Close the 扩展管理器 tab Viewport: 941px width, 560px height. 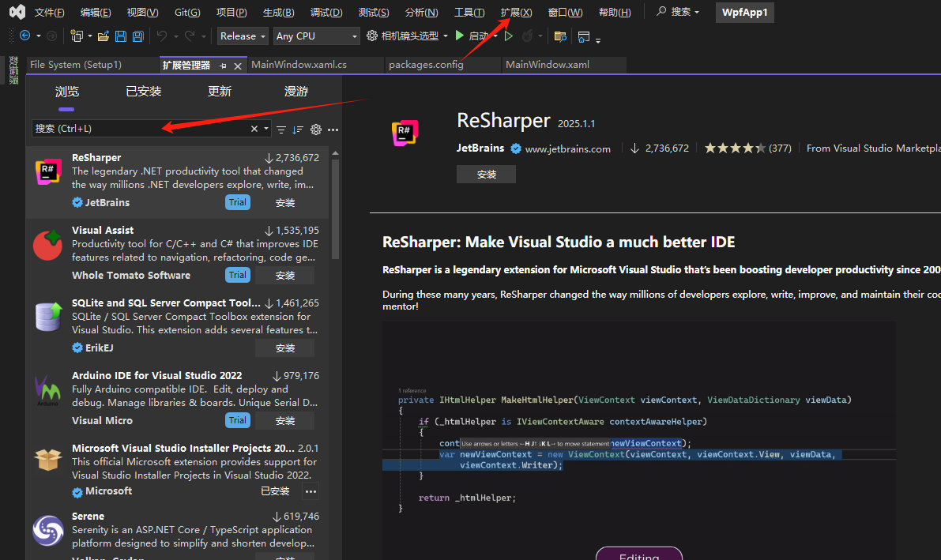click(x=238, y=66)
